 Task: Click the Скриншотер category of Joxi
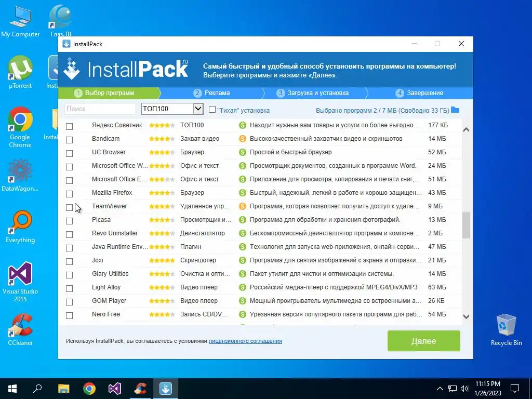198,260
